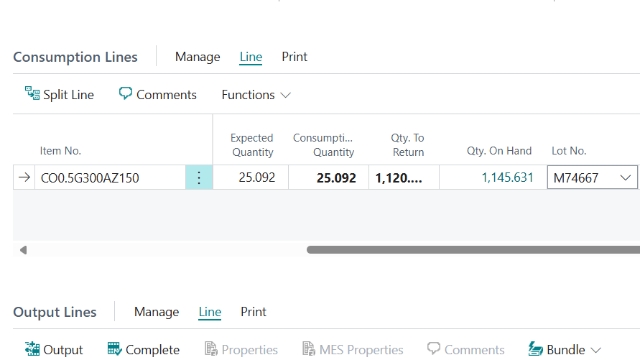Click the scroll left arrow

(x=23, y=250)
